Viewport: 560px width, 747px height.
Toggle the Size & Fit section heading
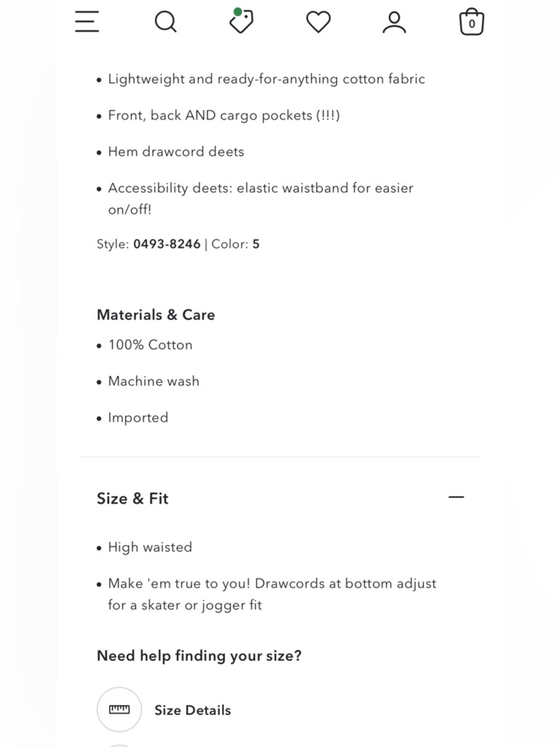pos(132,498)
